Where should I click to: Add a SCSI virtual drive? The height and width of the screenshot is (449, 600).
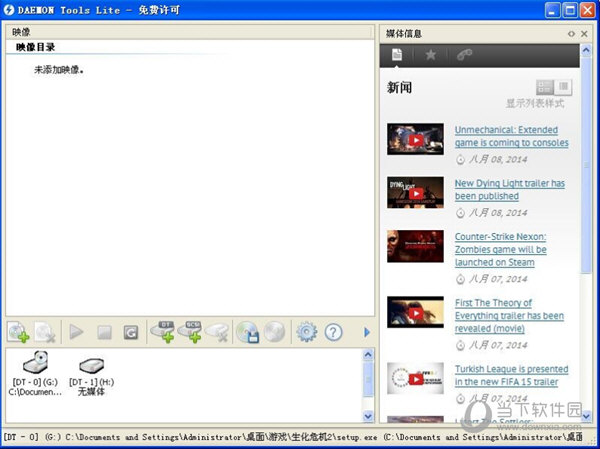coord(189,332)
